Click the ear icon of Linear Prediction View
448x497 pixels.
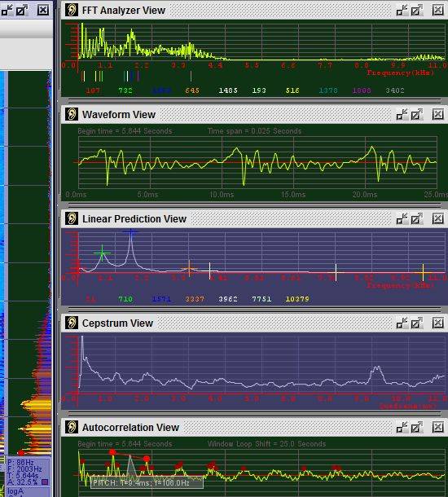(72, 218)
